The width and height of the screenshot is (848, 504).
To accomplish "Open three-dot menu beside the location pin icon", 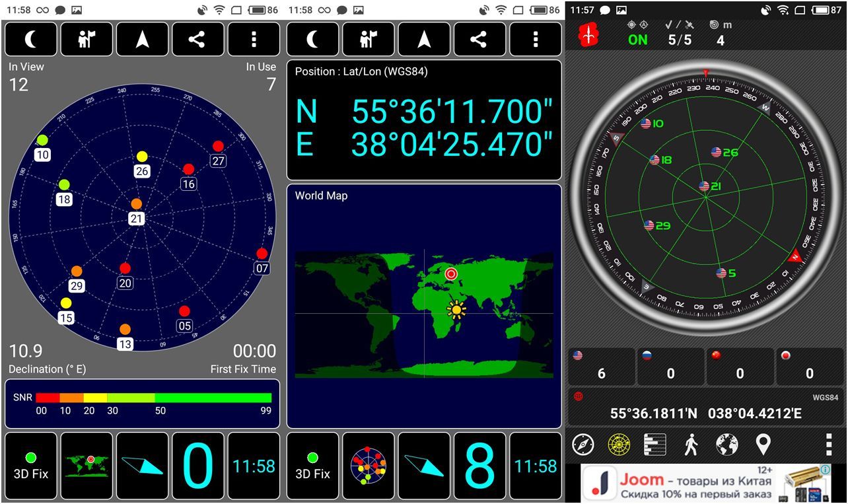I will (x=828, y=445).
